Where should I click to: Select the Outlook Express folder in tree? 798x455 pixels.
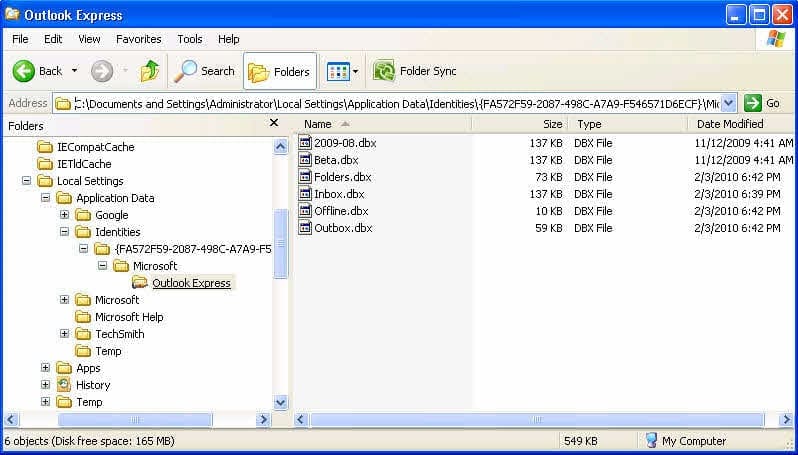[x=191, y=283]
